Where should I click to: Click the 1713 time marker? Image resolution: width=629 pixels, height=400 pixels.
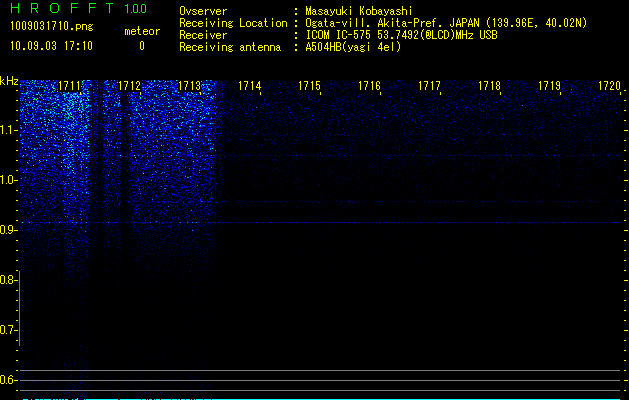click(x=189, y=86)
